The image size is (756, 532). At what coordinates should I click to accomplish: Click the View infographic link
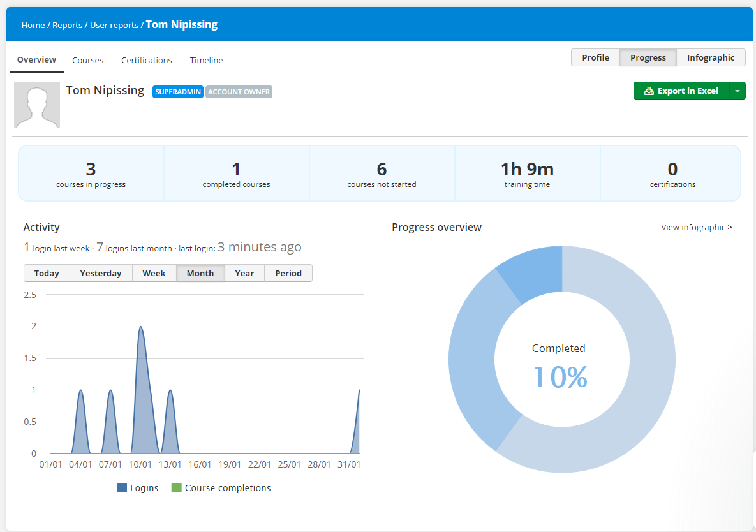click(x=696, y=227)
